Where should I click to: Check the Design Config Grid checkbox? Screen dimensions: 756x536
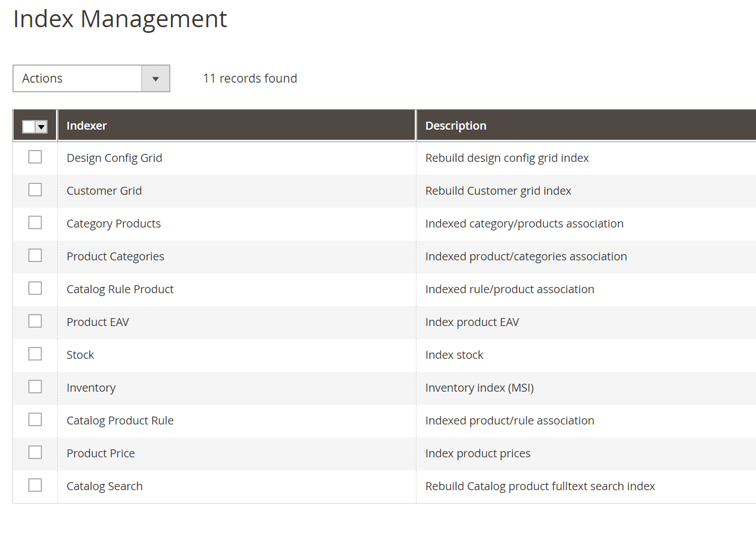coord(35,157)
